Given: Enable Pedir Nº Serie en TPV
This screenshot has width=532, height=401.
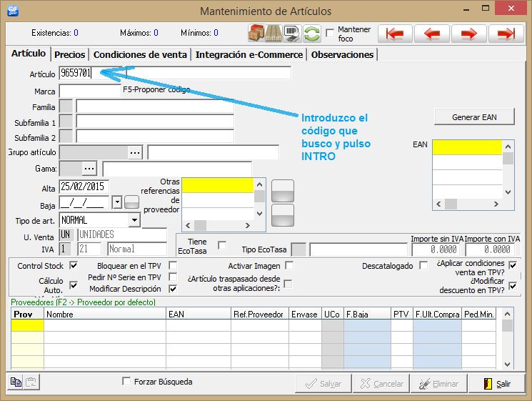Looking at the screenshot, I should [x=173, y=277].
